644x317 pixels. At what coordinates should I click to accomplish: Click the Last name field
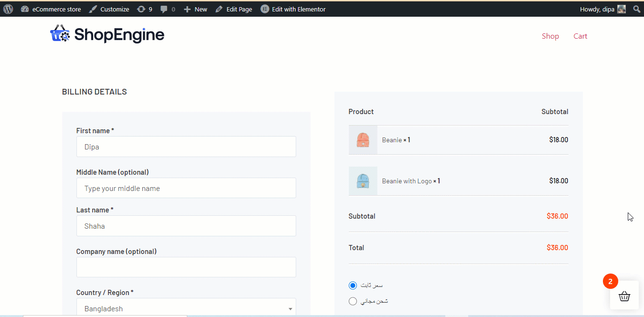coord(186,226)
